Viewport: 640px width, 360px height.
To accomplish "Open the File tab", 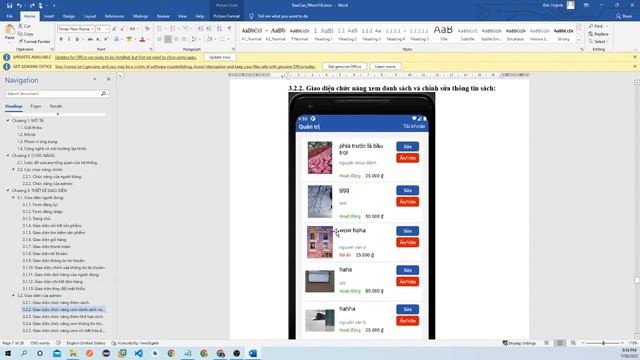I will point(9,16).
